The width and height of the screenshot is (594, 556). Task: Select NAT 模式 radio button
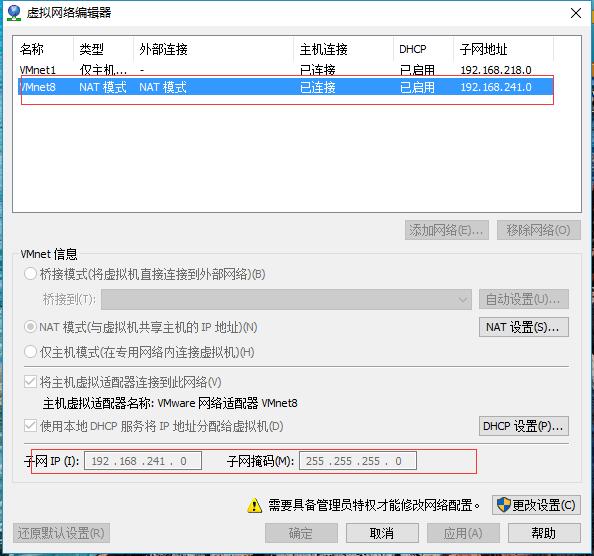click(x=30, y=327)
